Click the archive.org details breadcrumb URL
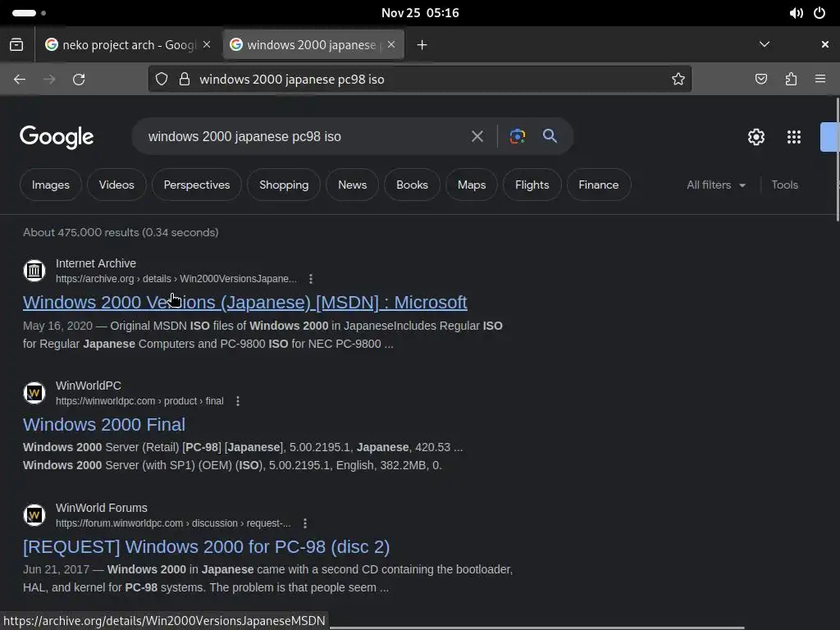The image size is (840, 630). pyautogui.click(x=176, y=279)
